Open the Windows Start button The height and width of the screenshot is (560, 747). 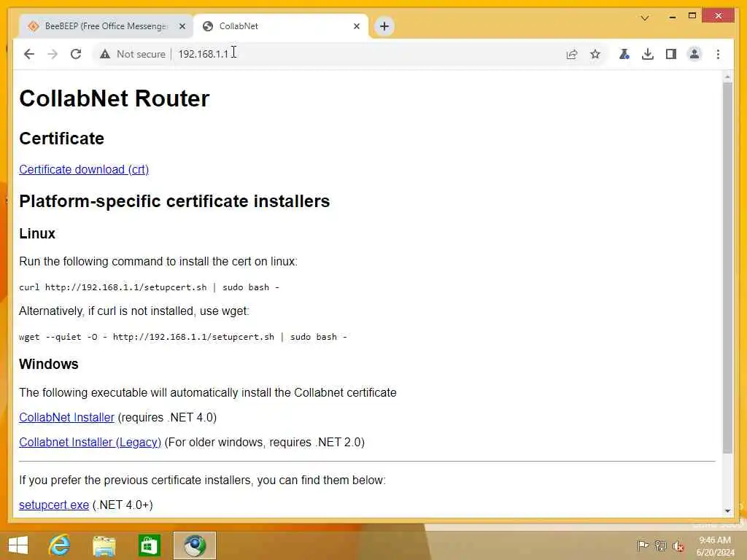[18, 545]
